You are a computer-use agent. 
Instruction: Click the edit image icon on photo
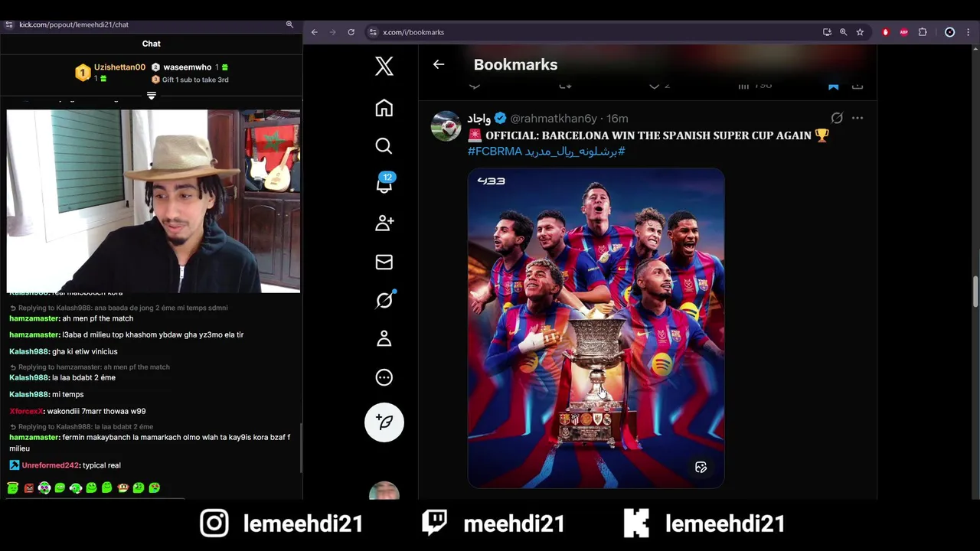click(x=701, y=467)
